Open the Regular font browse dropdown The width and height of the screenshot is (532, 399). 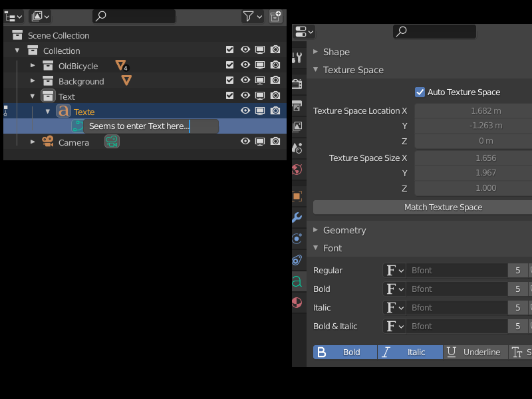point(394,271)
